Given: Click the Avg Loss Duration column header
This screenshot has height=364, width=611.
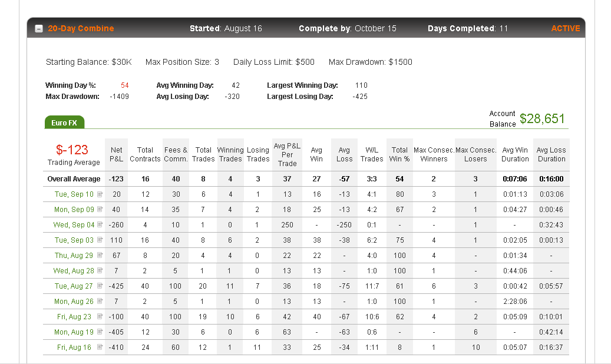Looking at the screenshot, I should click(x=551, y=154).
